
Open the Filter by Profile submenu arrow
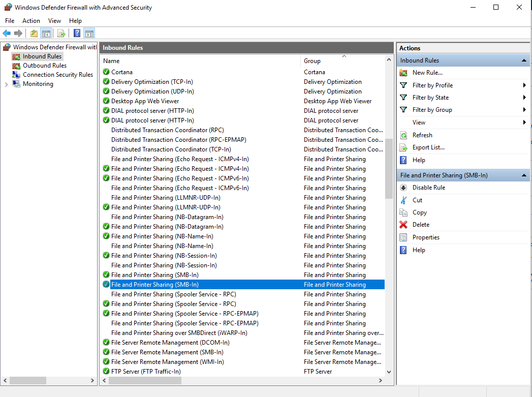pos(524,85)
